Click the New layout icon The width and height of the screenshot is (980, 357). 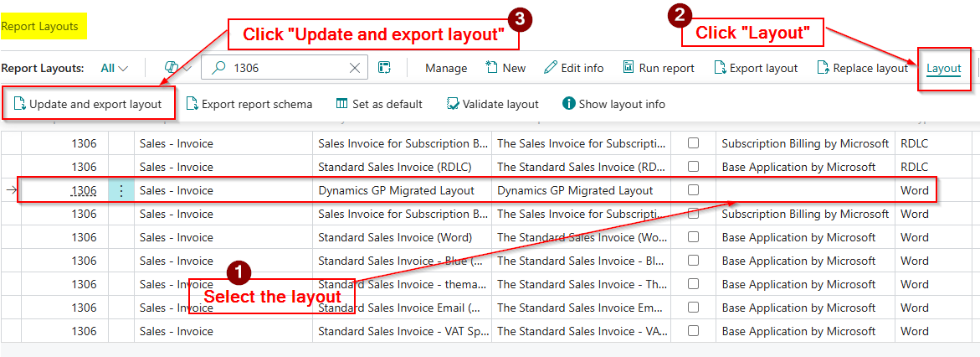pyautogui.click(x=491, y=68)
